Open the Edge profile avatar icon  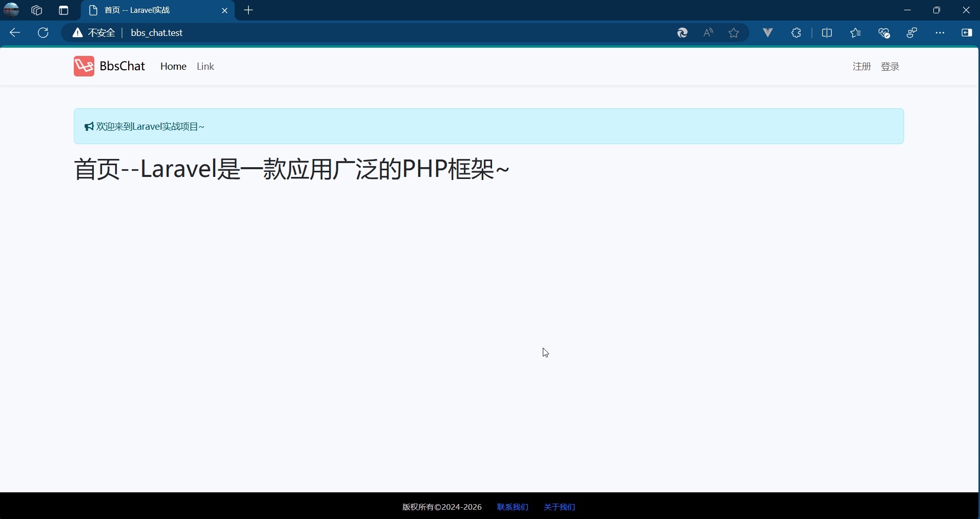click(x=11, y=10)
